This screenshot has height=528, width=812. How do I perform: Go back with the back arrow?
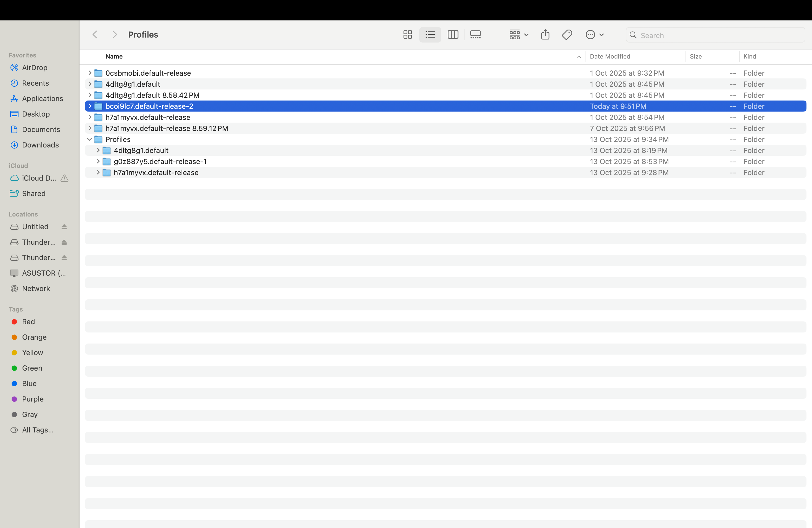point(95,35)
